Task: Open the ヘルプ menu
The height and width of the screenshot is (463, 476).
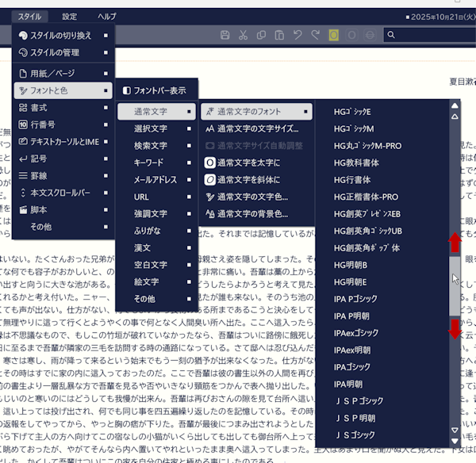Action: point(106,16)
